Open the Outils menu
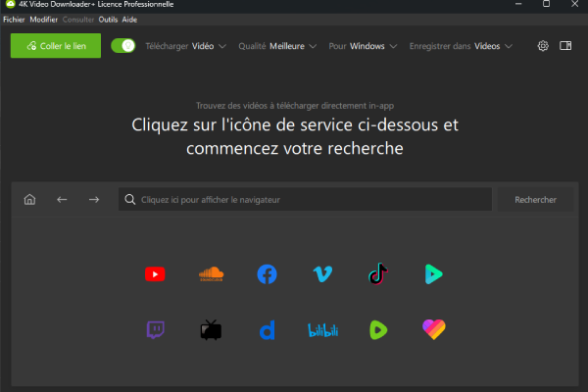 [x=108, y=20]
